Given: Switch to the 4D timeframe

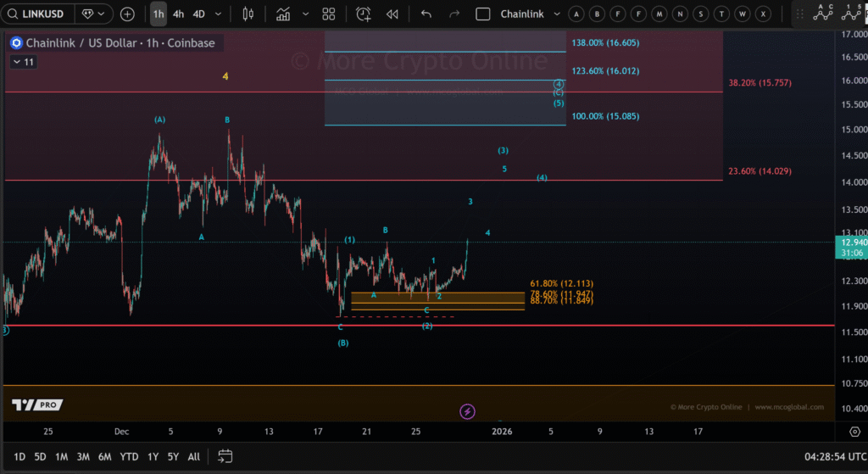Looking at the screenshot, I should pos(198,14).
